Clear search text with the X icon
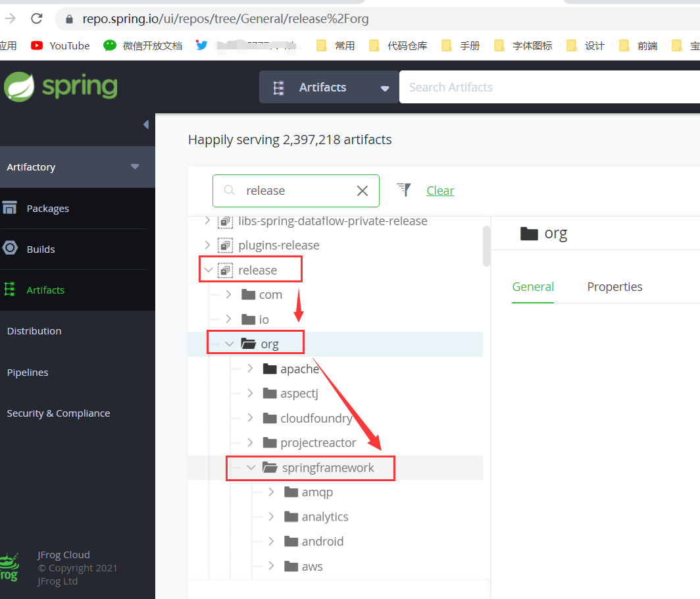Screen dimensions: 700x599 point(362,191)
